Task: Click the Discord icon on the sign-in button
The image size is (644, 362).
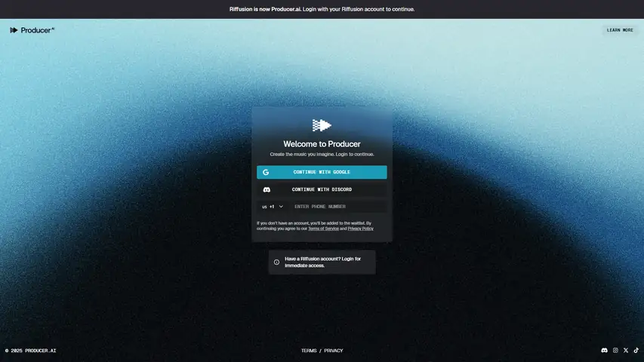Action: click(267, 189)
